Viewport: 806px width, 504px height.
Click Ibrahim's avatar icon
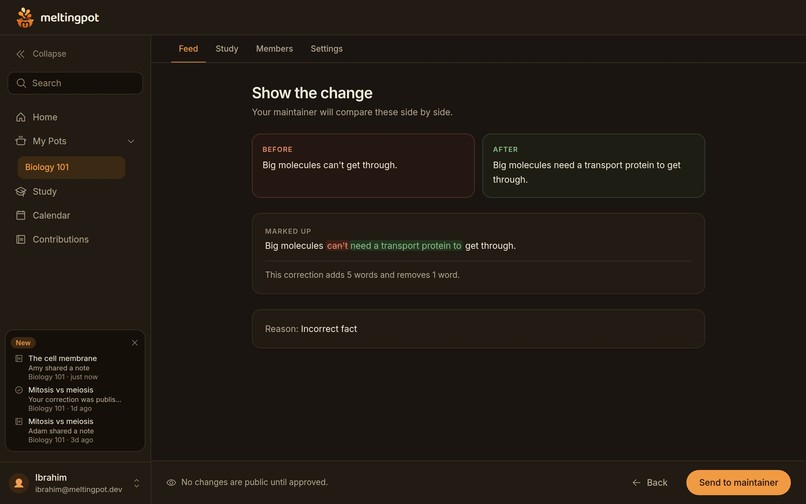coord(19,483)
